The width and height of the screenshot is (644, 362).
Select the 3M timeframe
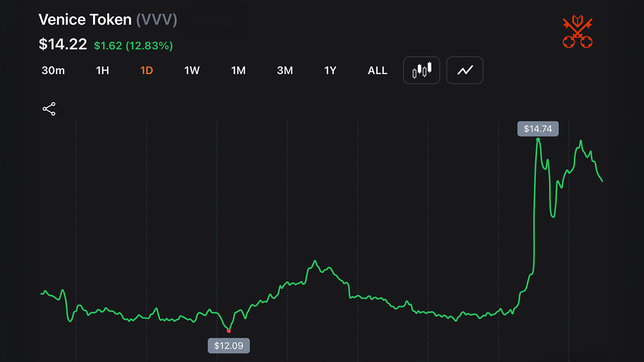click(285, 70)
